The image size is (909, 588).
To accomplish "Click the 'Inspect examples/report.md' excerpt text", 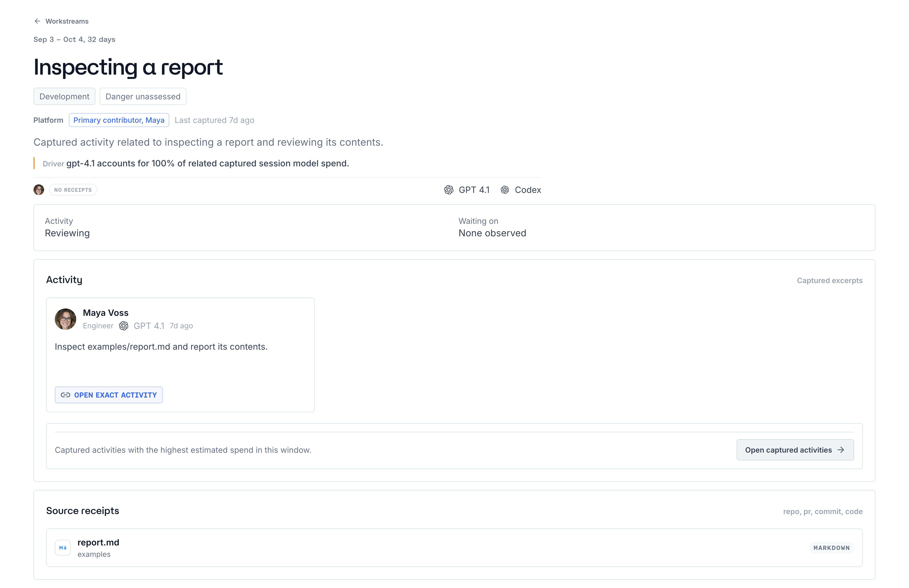I will (161, 347).
